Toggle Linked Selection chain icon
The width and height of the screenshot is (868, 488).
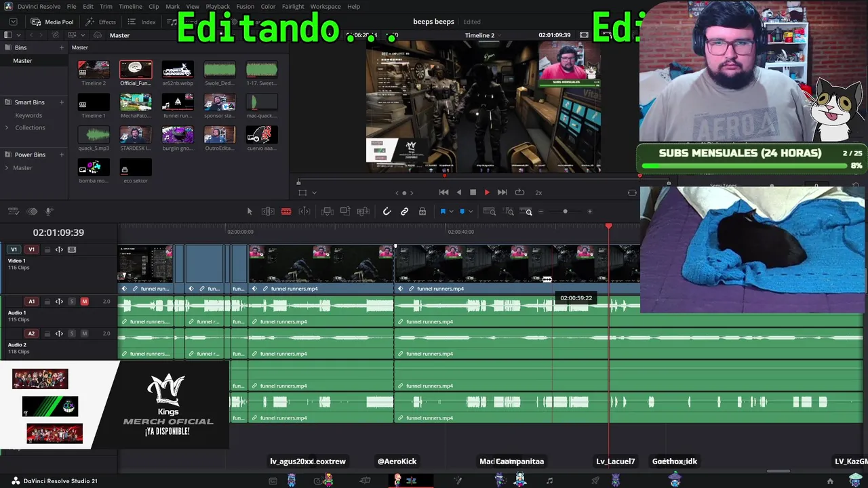[405, 211]
